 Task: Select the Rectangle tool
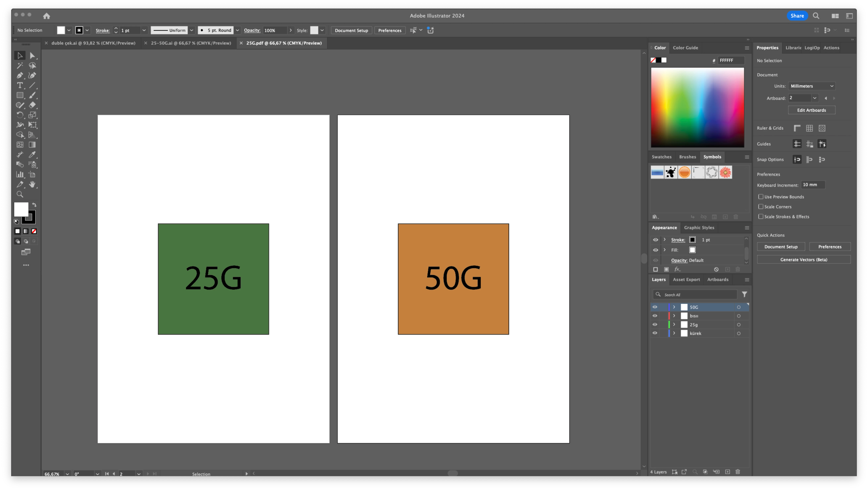(20, 95)
